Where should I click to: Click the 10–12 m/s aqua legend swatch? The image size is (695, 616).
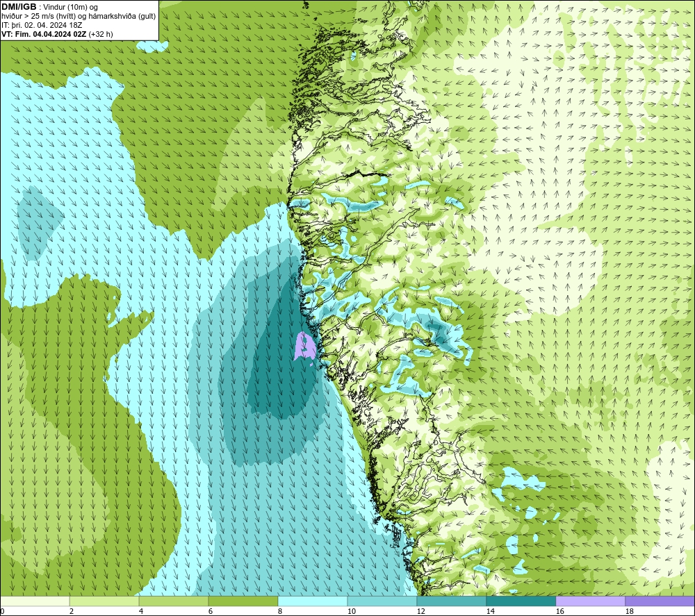(x=382, y=601)
